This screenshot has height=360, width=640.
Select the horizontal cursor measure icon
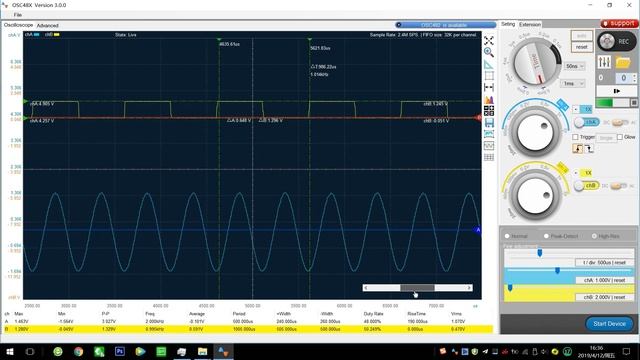[489, 87]
